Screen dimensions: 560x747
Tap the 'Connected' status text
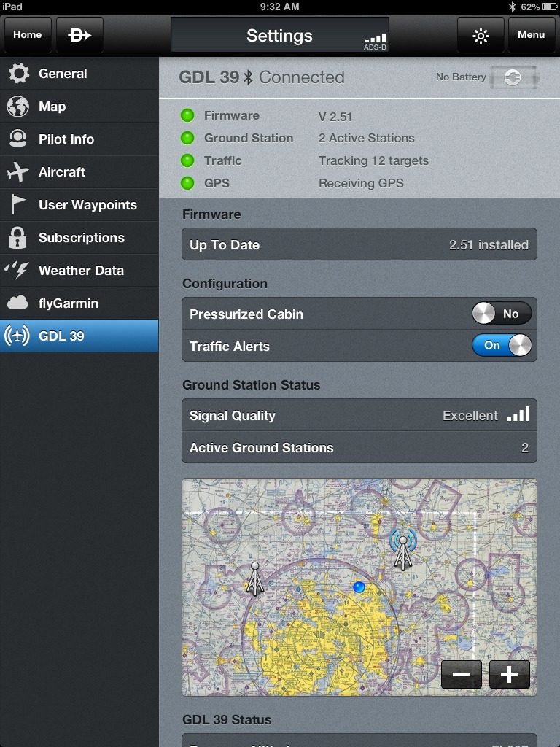[x=301, y=77]
